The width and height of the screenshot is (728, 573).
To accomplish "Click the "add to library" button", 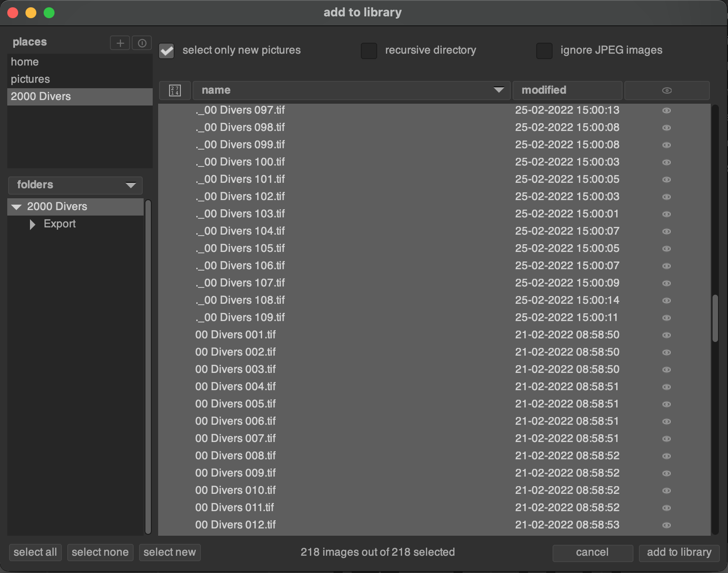I will coord(679,552).
